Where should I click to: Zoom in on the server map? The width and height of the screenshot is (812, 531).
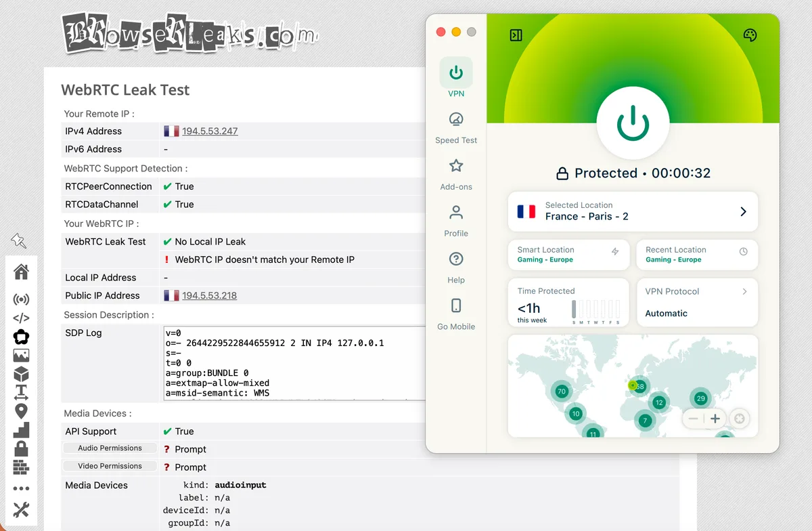715,419
